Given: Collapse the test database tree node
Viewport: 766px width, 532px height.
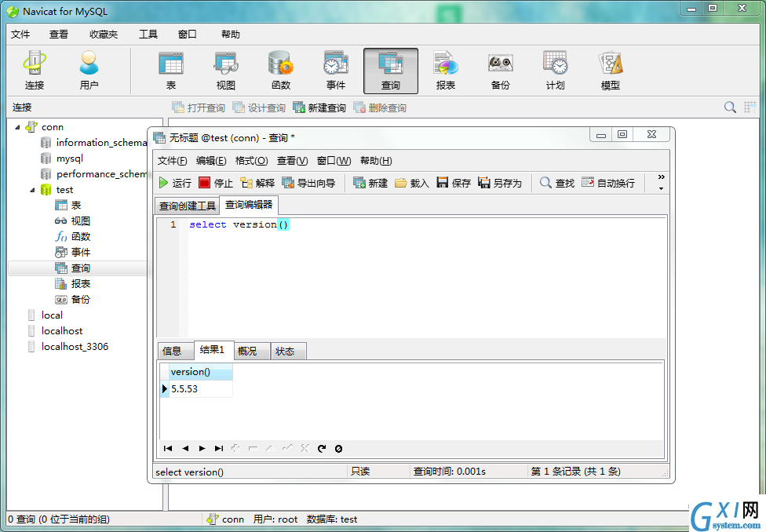Looking at the screenshot, I should coord(32,190).
